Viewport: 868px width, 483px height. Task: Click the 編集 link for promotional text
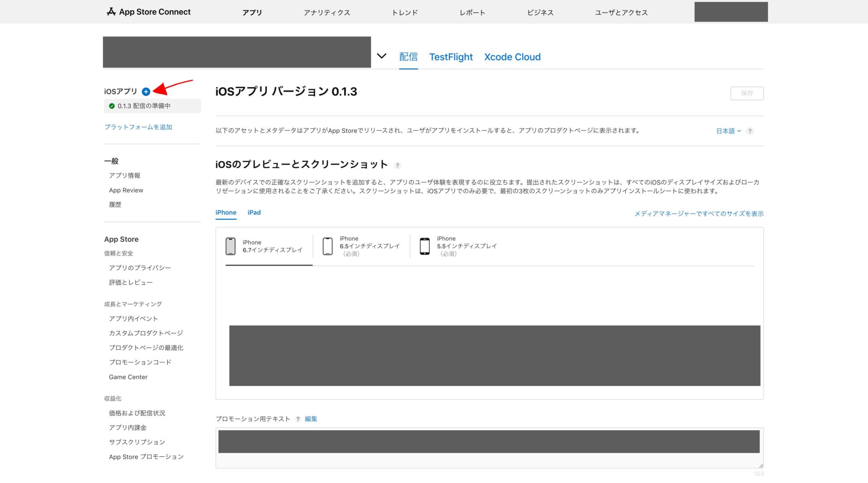pyautogui.click(x=311, y=419)
